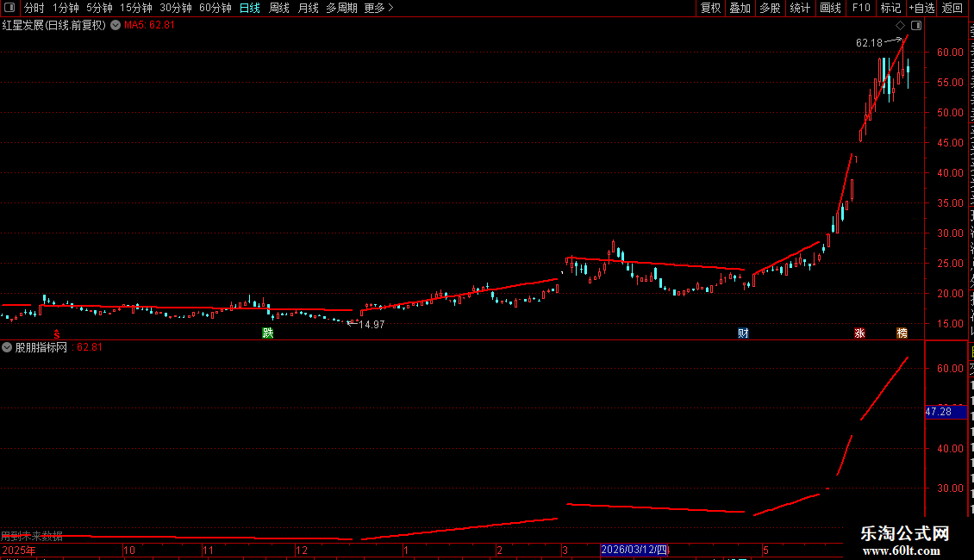Click the 55.00 price axis label
Screen dimensions: 974x560
[950, 83]
